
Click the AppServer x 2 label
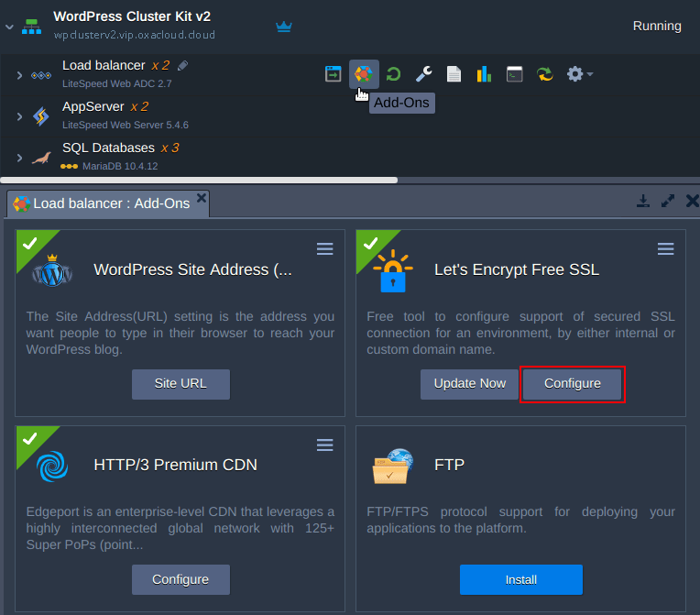[105, 106]
